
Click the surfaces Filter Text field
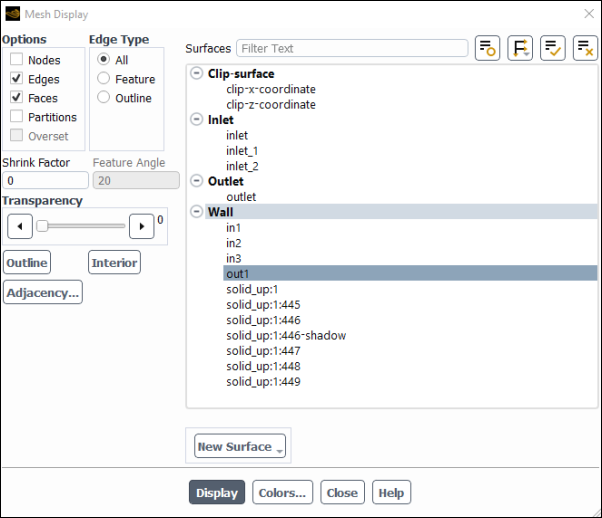[352, 48]
